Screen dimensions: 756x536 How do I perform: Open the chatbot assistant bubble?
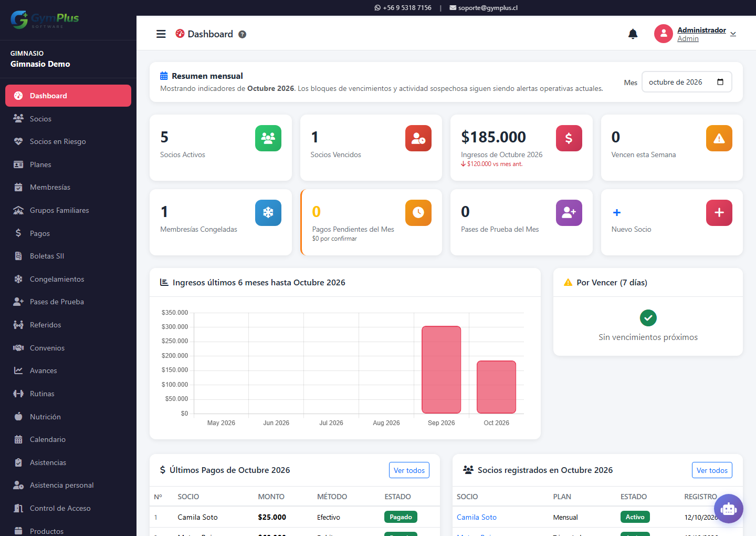tap(729, 509)
